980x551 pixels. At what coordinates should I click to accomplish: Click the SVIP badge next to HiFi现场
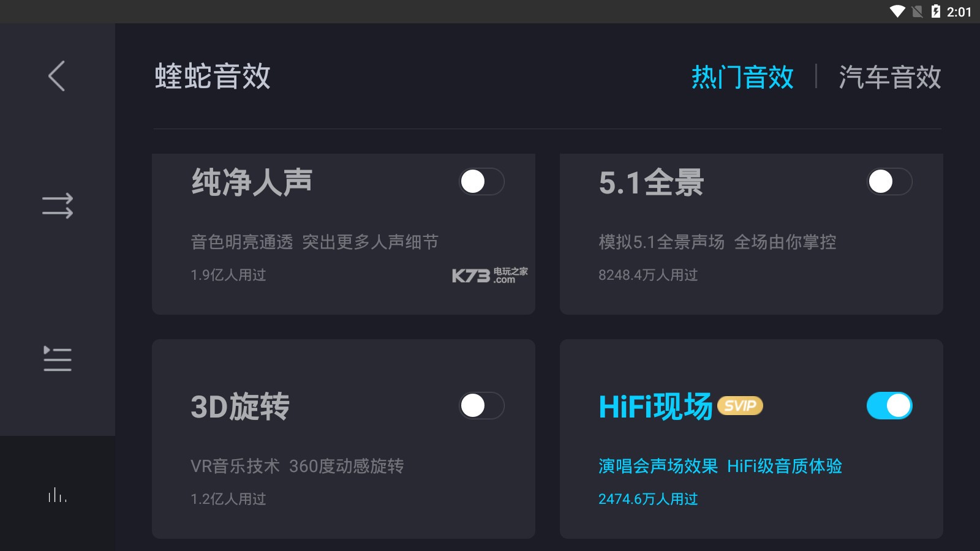click(x=739, y=406)
